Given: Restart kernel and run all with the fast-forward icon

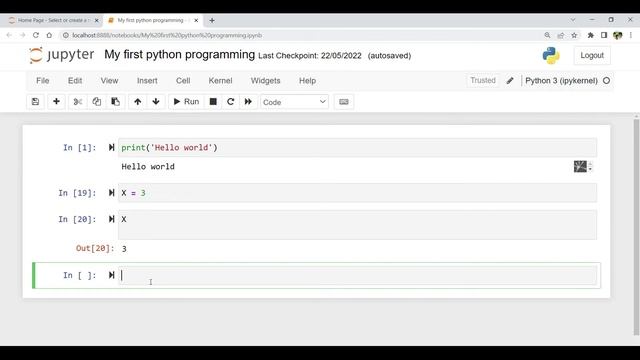Looking at the screenshot, I should 248,102.
